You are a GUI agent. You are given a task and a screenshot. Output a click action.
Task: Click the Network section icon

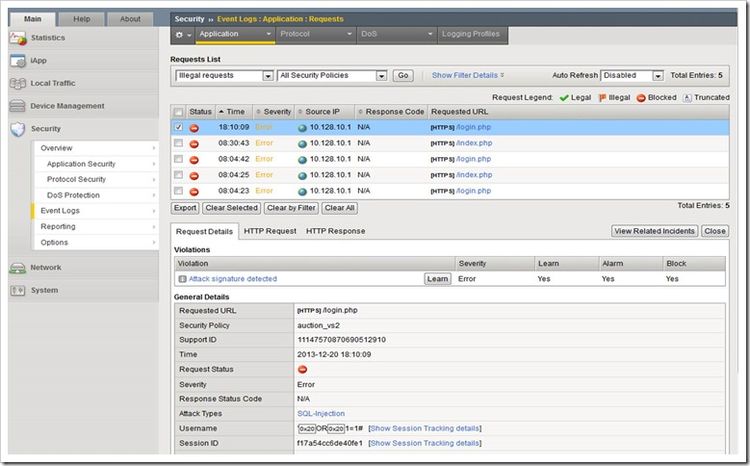click(17, 268)
